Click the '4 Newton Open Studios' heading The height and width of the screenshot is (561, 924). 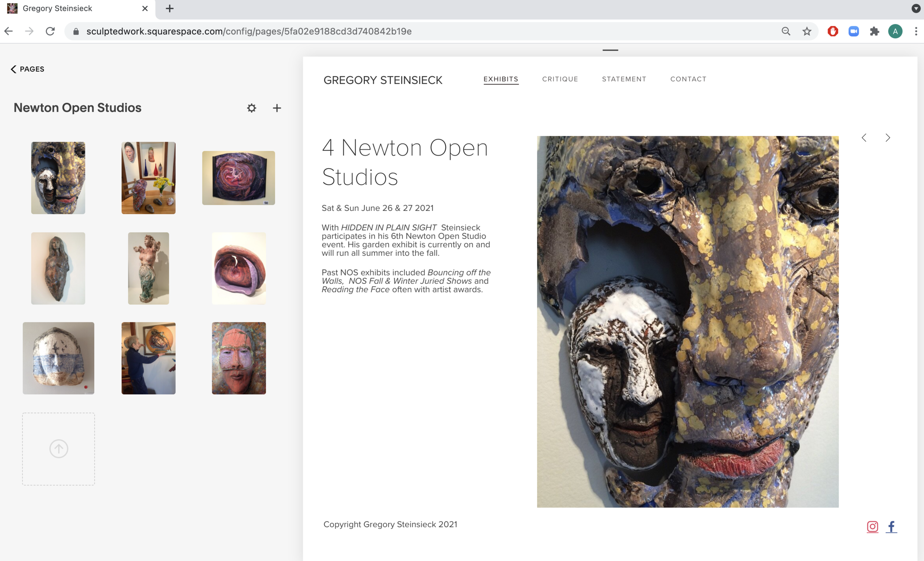pos(405,162)
